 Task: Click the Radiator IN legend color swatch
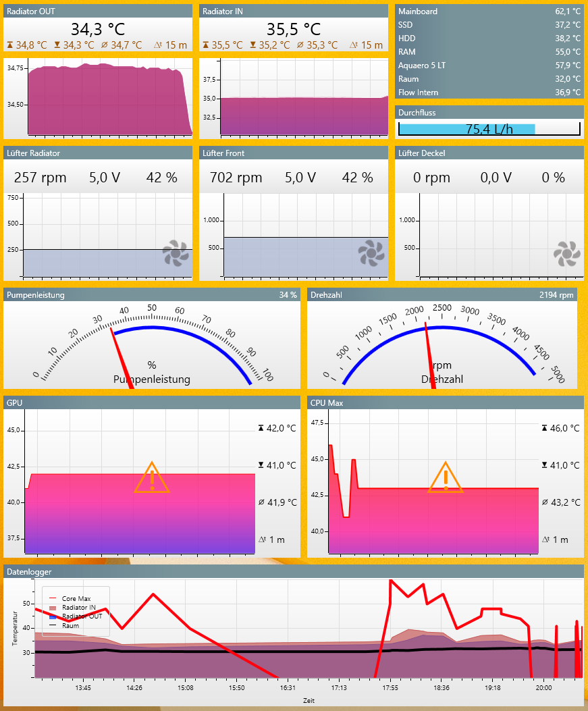pos(54,608)
